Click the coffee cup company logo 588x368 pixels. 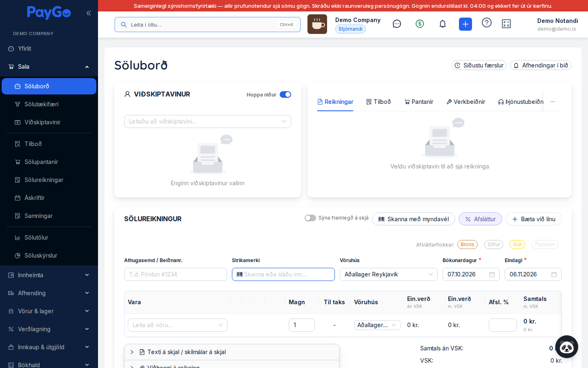[317, 24]
